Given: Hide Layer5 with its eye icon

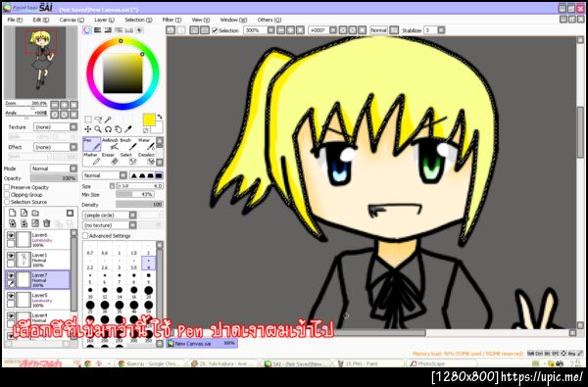Looking at the screenshot, I should point(11,296).
